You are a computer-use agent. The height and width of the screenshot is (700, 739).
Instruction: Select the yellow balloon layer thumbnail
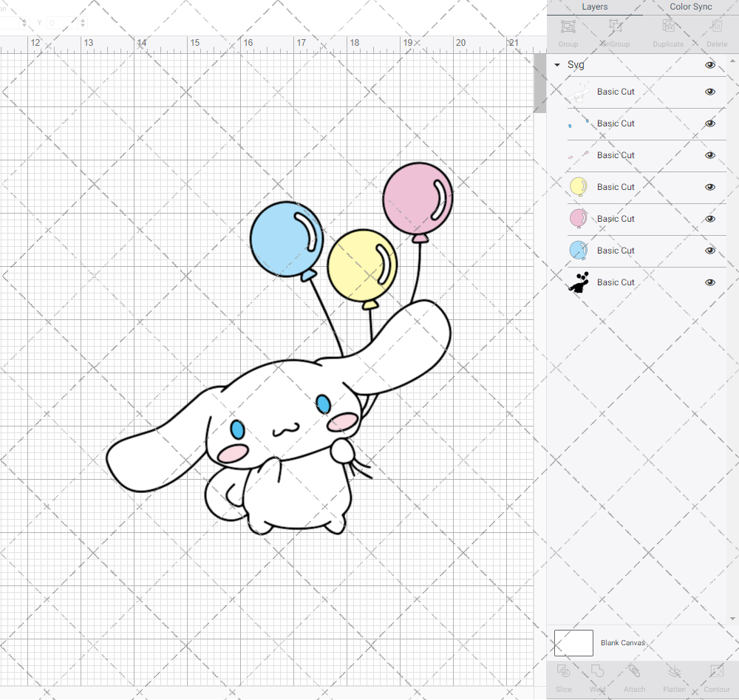[x=579, y=187]
